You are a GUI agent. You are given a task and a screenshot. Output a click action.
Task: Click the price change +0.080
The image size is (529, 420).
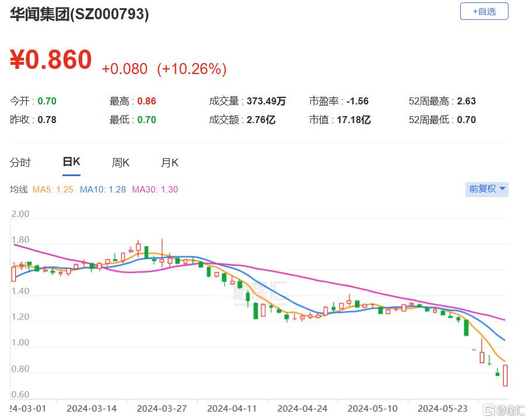pos(124,69)
